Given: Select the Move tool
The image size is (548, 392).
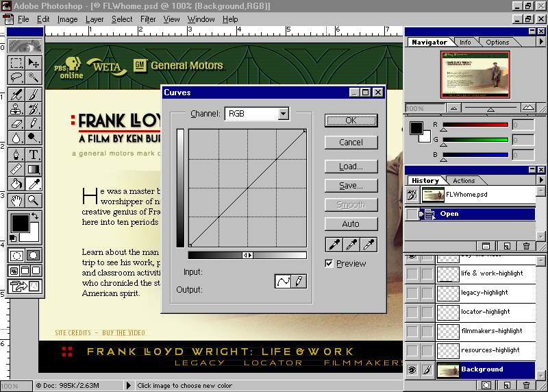Looking at the screenshot, I should click(34, 63).
